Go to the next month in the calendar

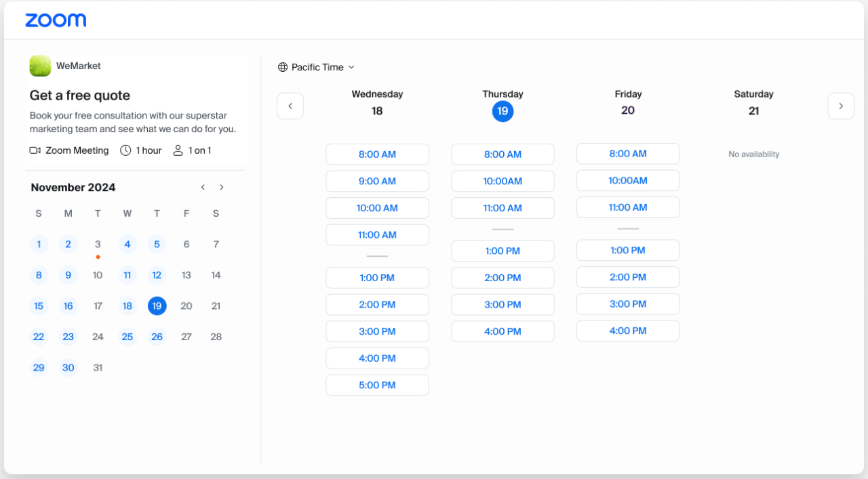(x=221, y=187)
